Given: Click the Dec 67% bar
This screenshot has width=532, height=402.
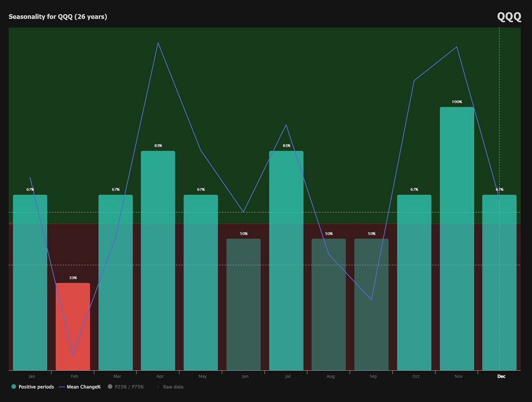Looking at the screenshot, I should pyautogui.click(x=499, y=283).
